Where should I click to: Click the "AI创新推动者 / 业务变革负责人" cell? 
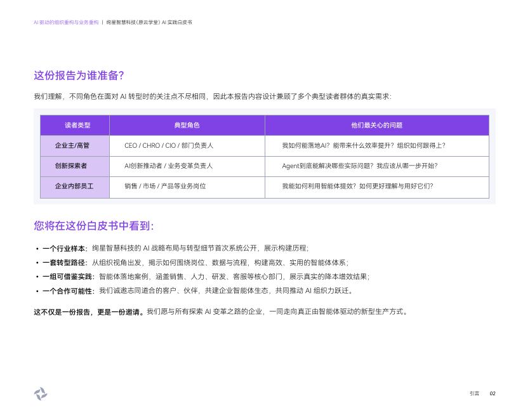click(169, 166)
